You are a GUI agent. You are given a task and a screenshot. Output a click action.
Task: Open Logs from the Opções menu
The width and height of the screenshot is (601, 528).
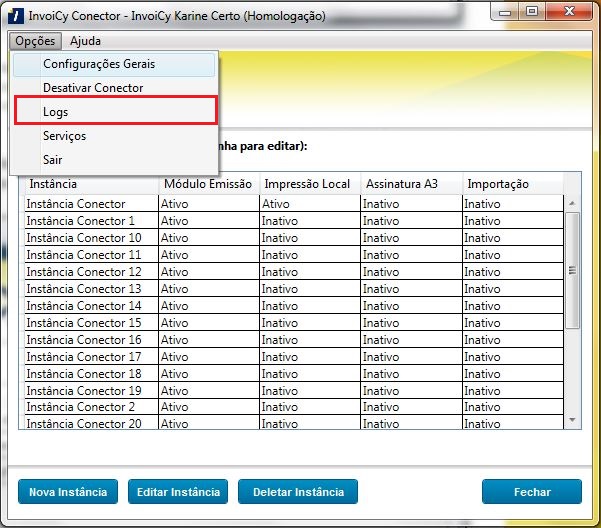[x=116, y=111]
